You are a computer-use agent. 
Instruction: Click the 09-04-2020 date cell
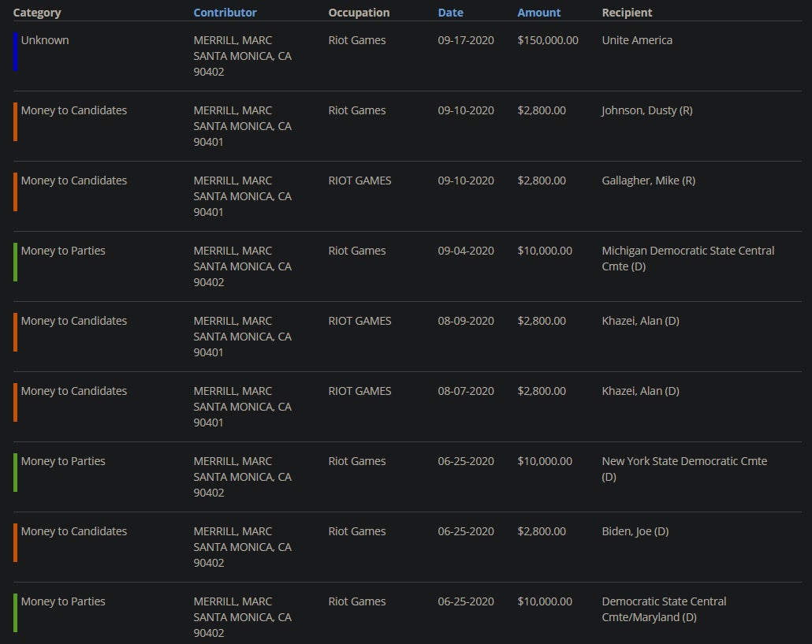[x=466, y=251]
